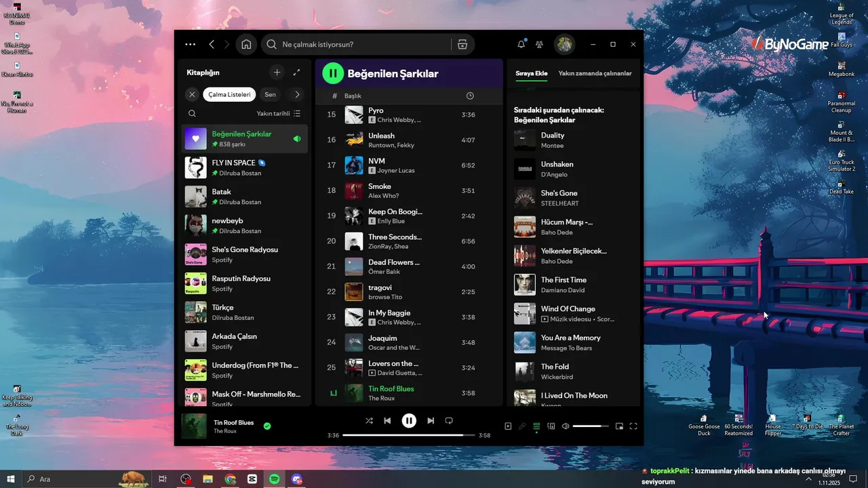This screenshot has height=488, width=868.
Task: Open the Batak playlist
Action: (244, 197)
